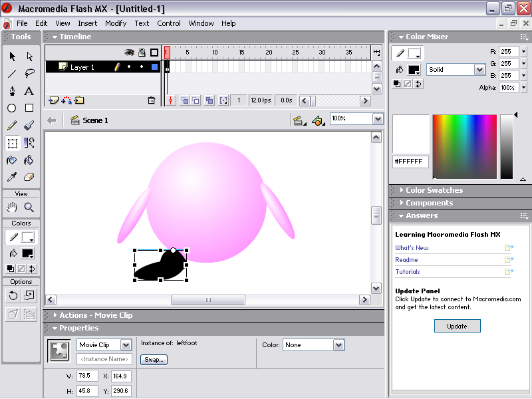Screen dimensions: 532x399
Task: Select the Lasso tool
Action: 29,74
